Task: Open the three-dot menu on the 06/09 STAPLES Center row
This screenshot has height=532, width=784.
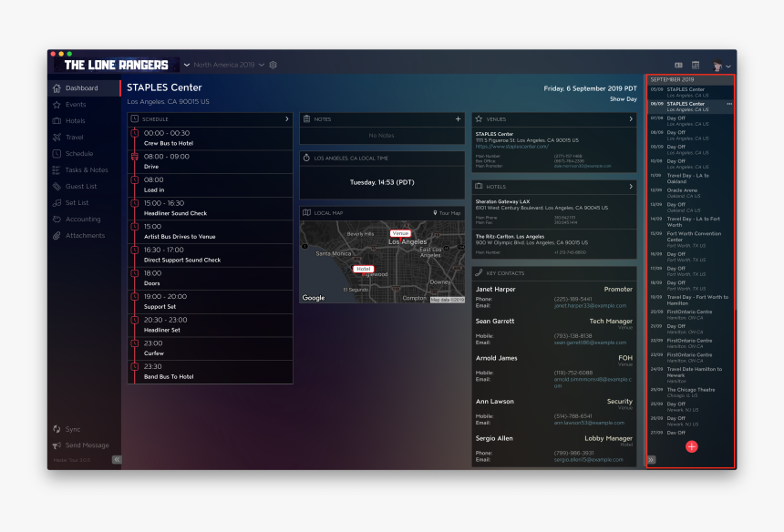Action: coord(729,104)
